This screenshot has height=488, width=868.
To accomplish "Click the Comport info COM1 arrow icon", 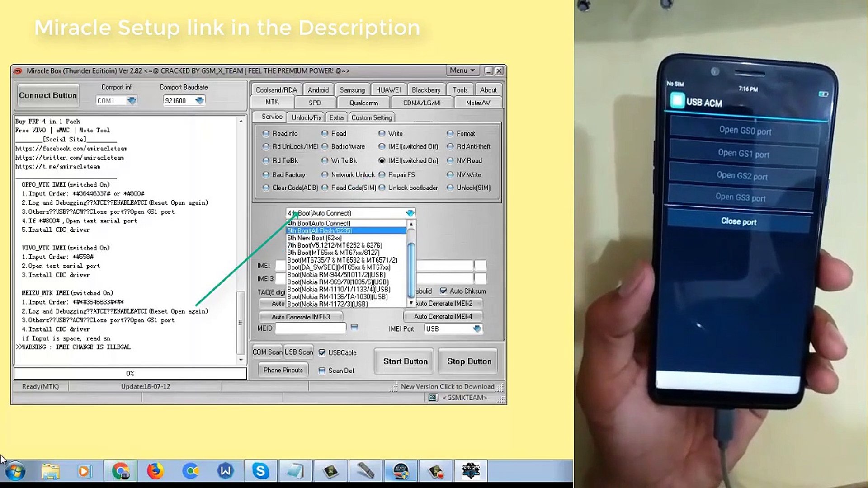I will pyautogui.click(x=132, y=100).
